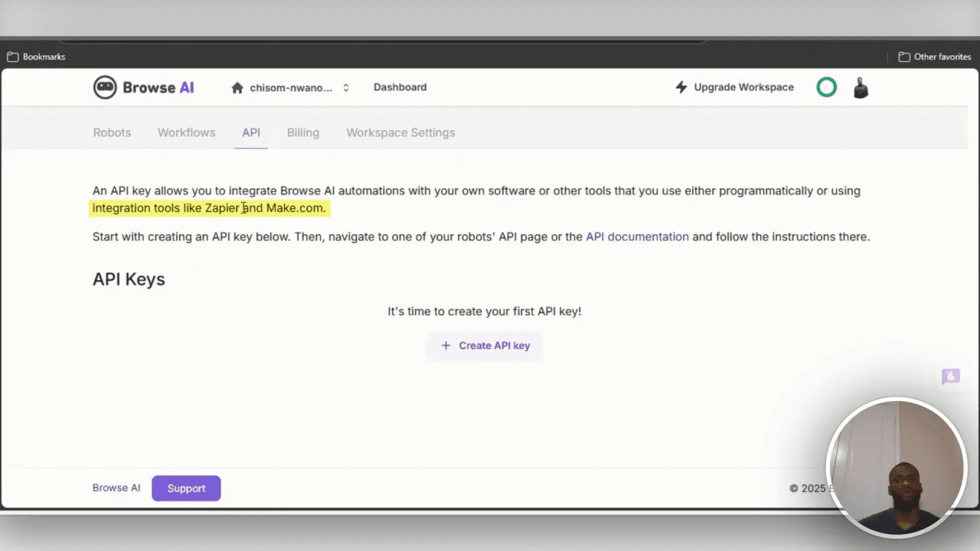Viewport: 980px width, 551px height.
Task: Open the user avatar profile menu
Action: pyautogui.click(x=860, y=86)
